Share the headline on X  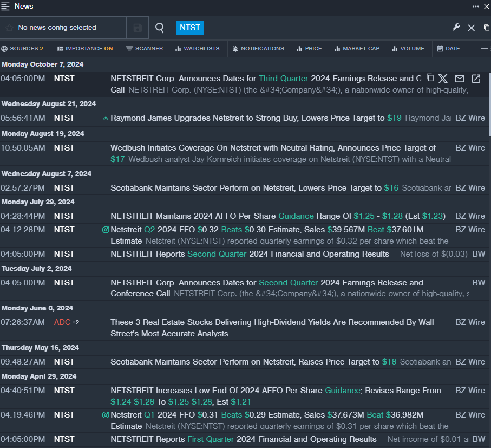pos(443,79)
